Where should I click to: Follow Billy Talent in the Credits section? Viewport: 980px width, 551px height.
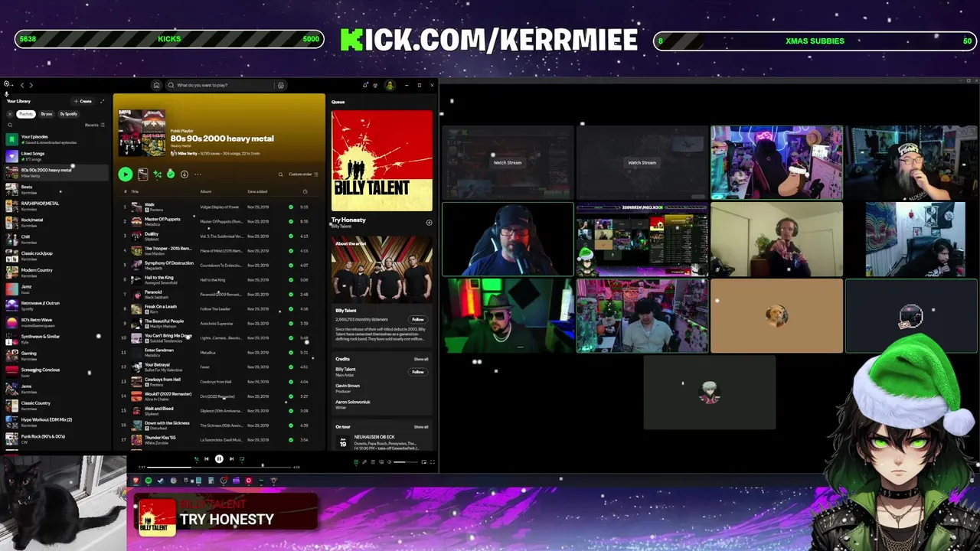(x=418, y=372)
